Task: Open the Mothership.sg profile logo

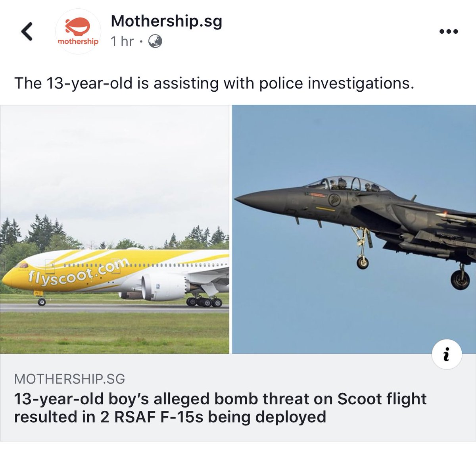Action: (x=78, y=31)
